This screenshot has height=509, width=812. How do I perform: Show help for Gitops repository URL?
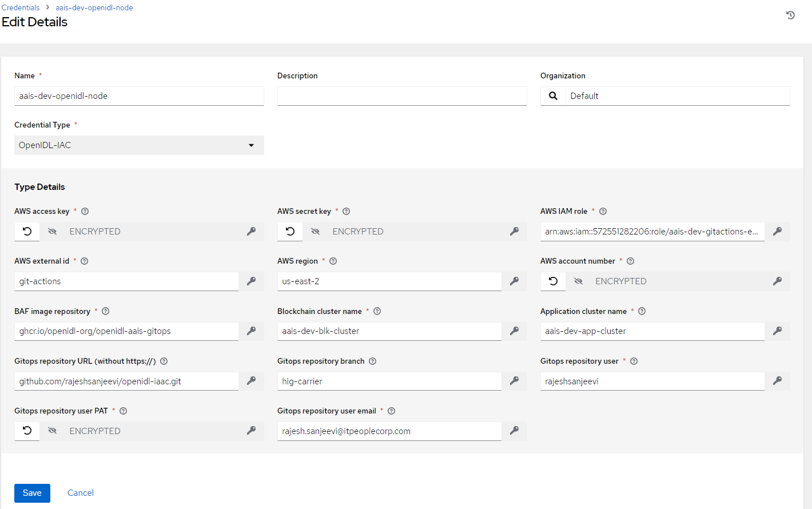(164, 361)
